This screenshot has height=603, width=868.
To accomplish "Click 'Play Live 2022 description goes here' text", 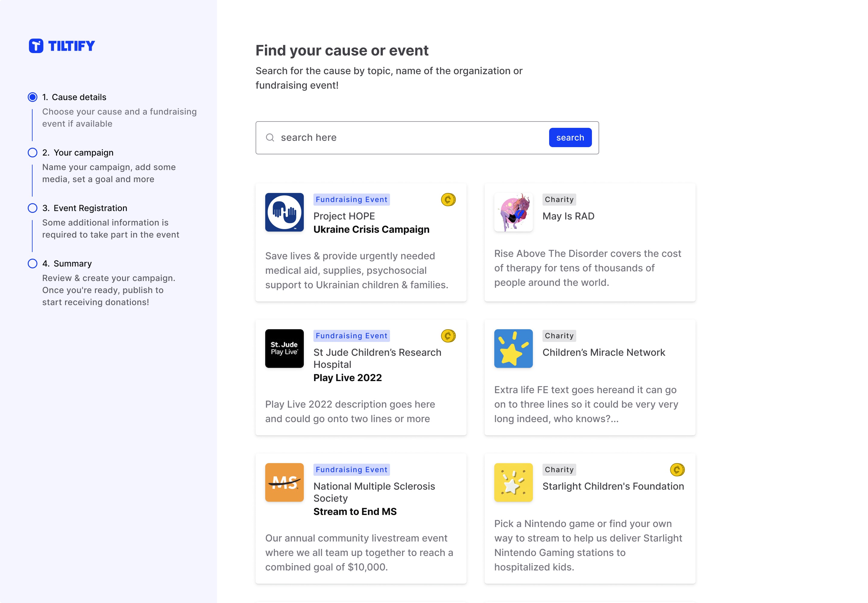I will point(350,412).
